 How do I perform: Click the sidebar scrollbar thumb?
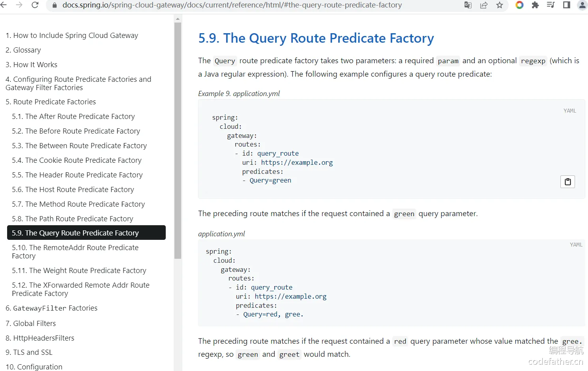pyautogui.click(x=178, y=141)
